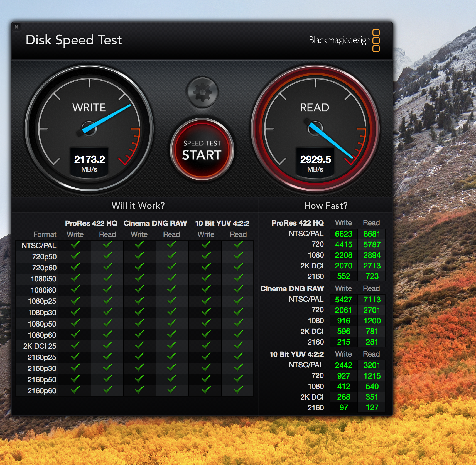Click ProRes 422 HQ read checkmark for 1080p60
This screenshot has height=465, width=476.
coord(107,334)
